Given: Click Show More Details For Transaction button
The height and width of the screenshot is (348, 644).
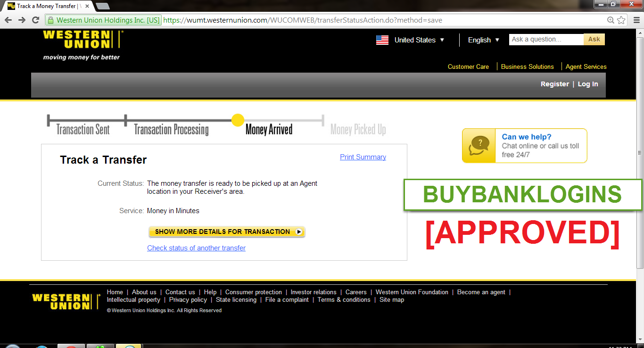Looking at the screenshot, I should [x=227, y=232].
